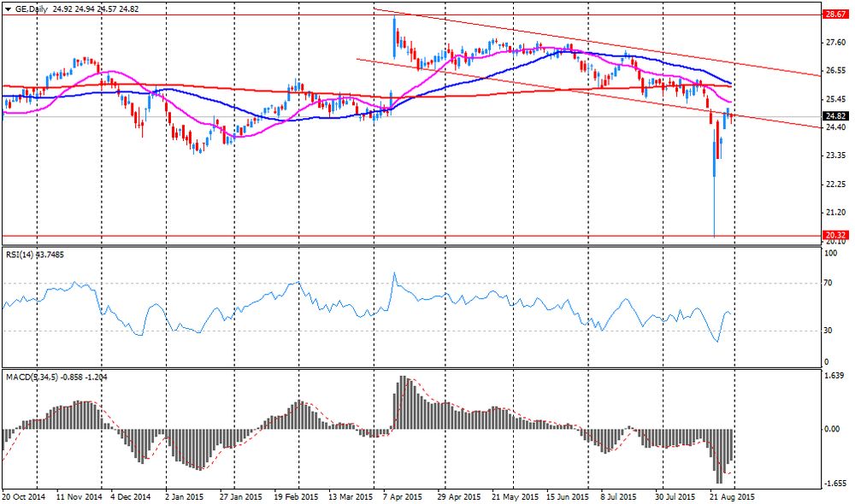Click the 29 Apr 2015 date label
The height and width of the screenshot is (504, 855).
tap(458, 497)
